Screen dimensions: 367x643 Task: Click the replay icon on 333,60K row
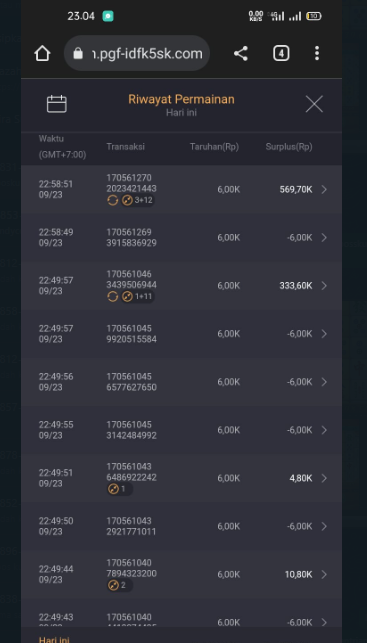[x=112, y=296]
